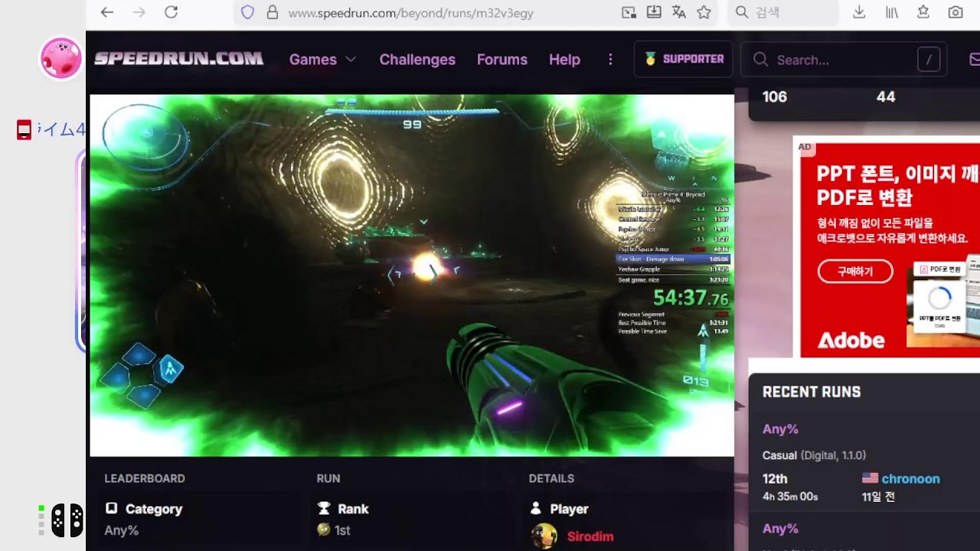Expand the Games dropdown menu
The height and width of the screenshot is (551, 980).
click(x=322, y=60)
